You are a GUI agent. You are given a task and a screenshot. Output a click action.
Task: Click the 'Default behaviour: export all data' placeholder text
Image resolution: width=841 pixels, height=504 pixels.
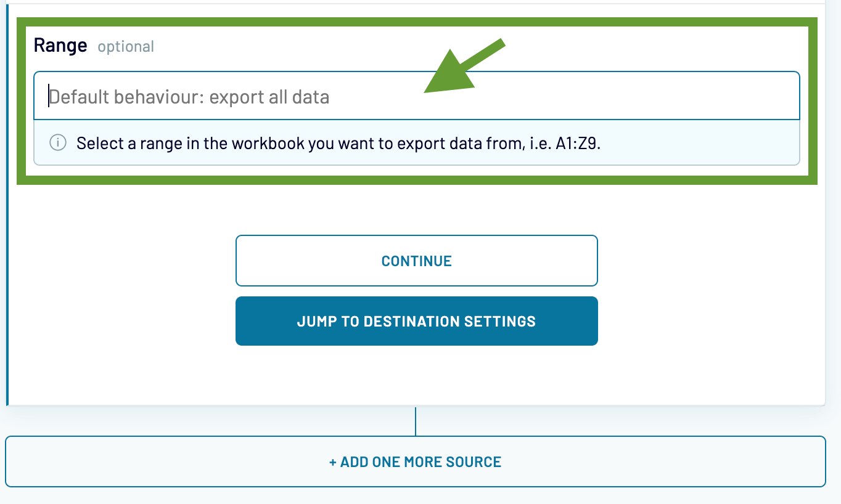[189, 97]
